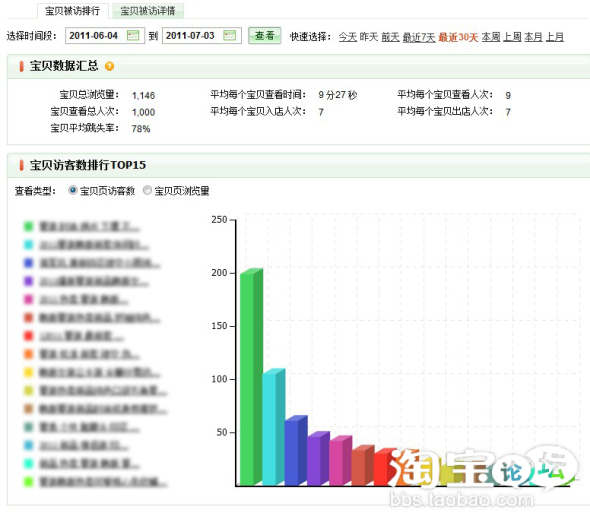Click the 查看 button
The height and width of the screenshot is (513, 590).
click(265, 36)
